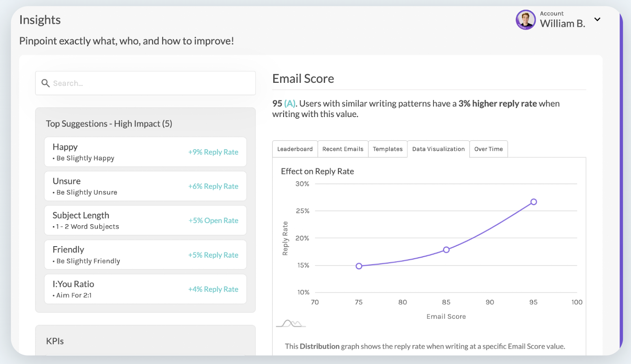This screenshot has height=364, width=631.
Task: Select the Templates tab
Action: coord(387,149)
